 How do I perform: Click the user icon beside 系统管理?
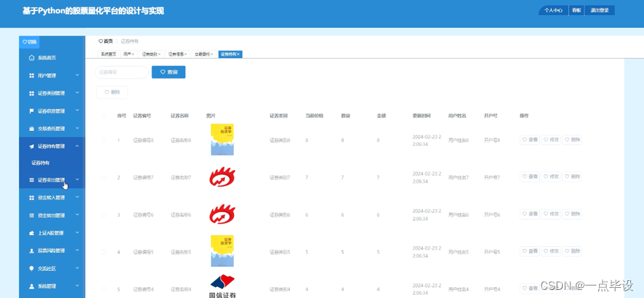31,286
